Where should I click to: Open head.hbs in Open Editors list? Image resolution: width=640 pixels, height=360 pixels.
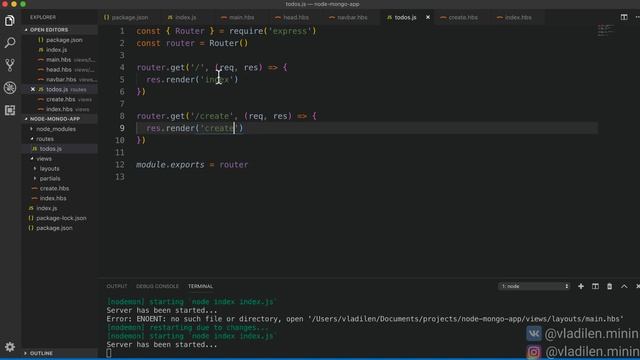58,69
